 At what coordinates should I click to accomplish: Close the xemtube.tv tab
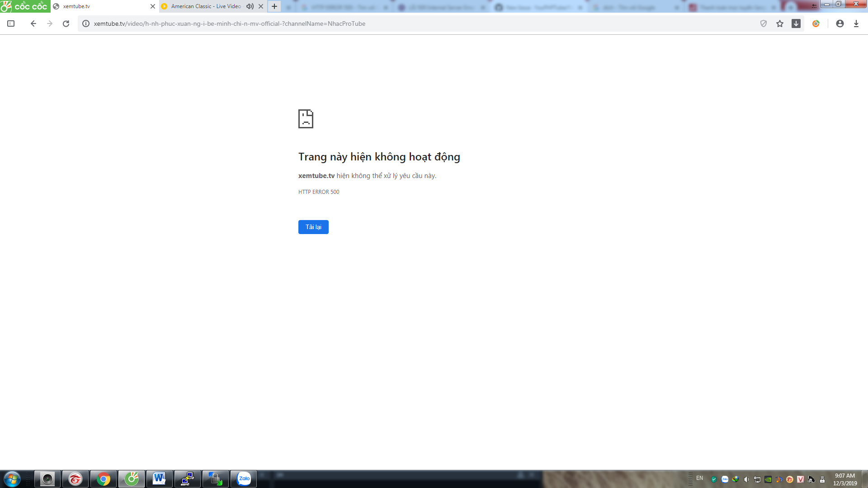(152, 6)
